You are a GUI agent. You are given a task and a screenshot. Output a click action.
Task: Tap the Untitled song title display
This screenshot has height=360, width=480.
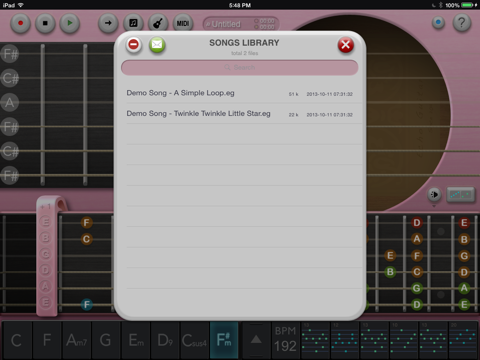tap(241, 24)
